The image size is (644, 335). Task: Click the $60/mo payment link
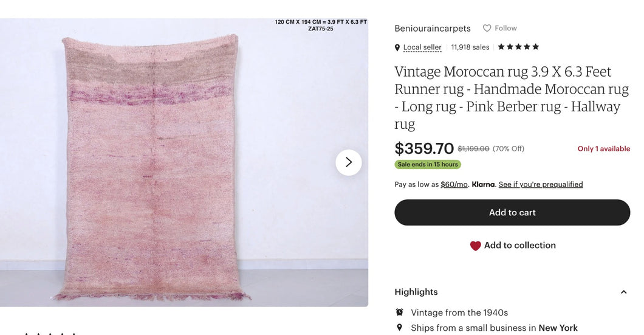454,184
